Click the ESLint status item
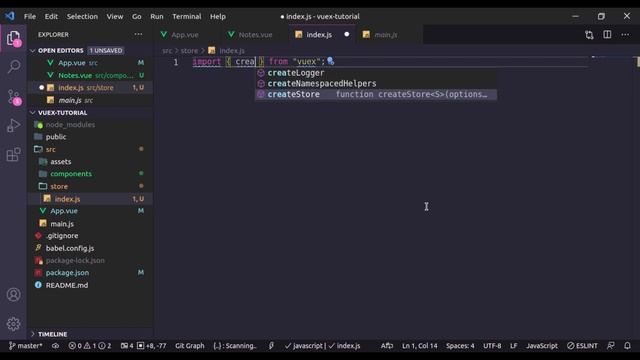Screen dimensions: 640x360 tap(582, 346)
